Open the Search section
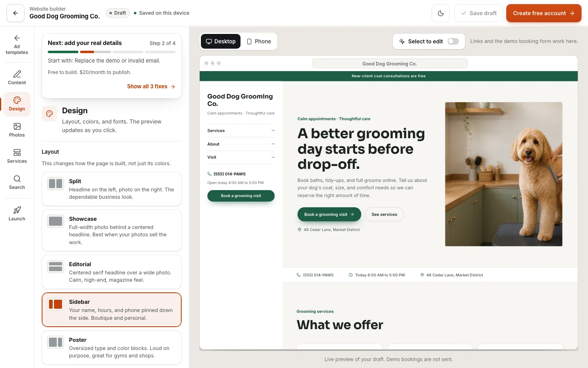The height and width of the screenshot is (368, 588). click(17, 182)
